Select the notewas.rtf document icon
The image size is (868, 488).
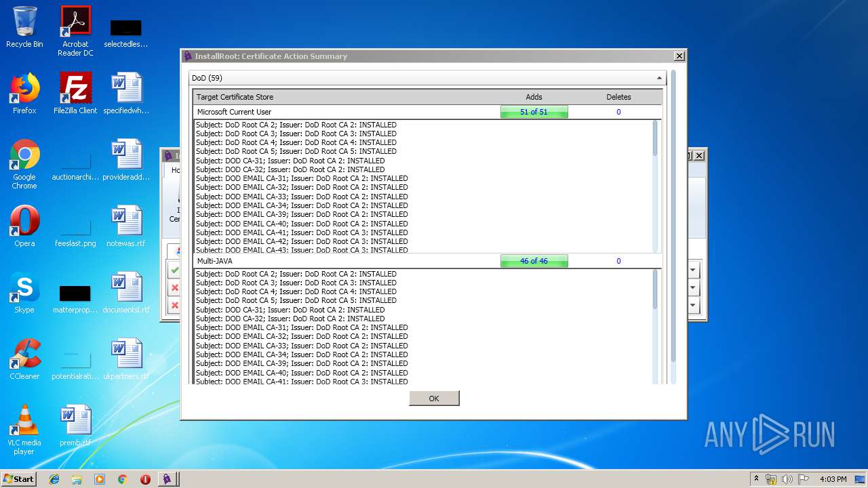pos(126,226)
